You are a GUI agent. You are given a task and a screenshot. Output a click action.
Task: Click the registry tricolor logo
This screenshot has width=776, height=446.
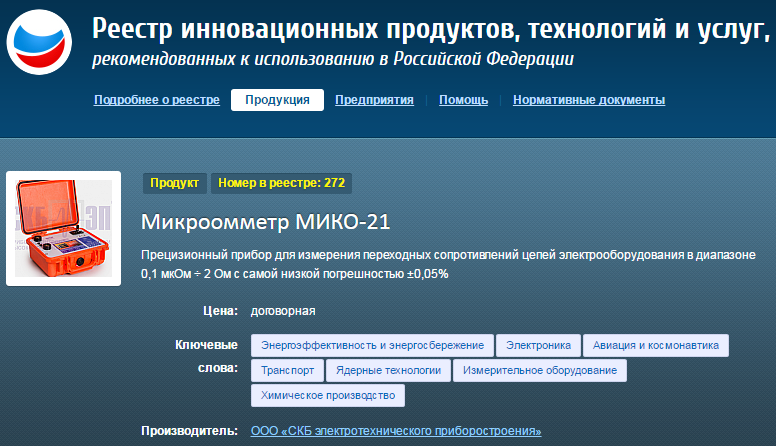(x=39, y=42)
